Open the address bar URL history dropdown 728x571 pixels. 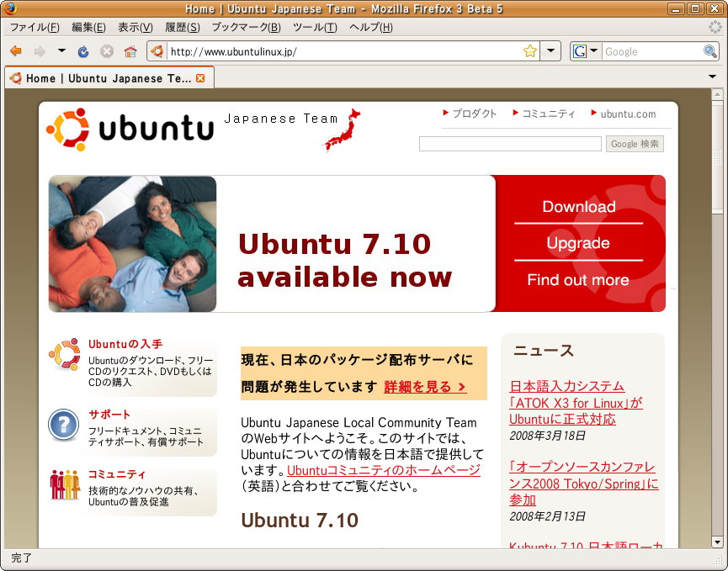(x=550, y=51)
